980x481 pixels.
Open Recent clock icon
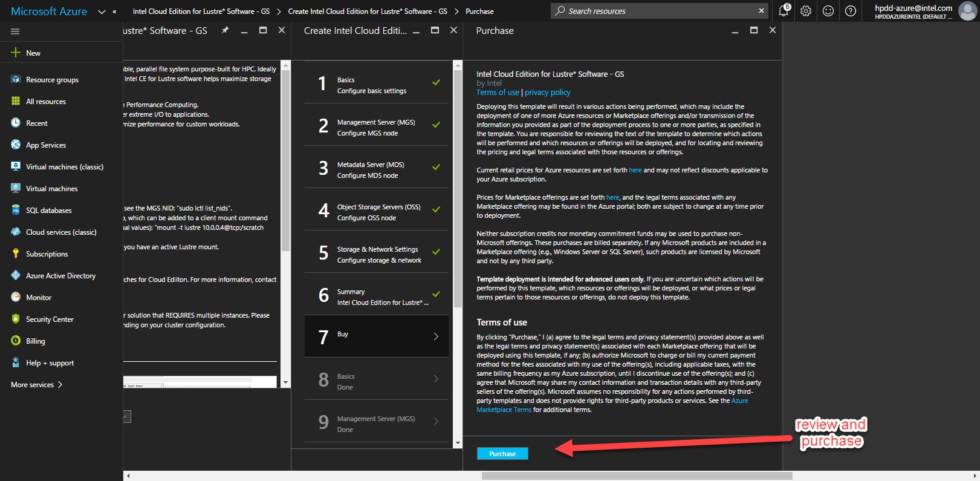[x=16, y=123]
